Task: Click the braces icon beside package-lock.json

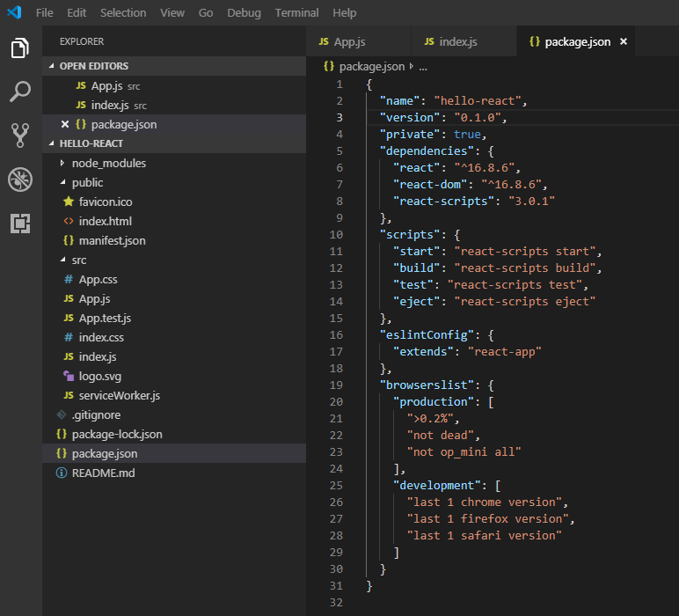Action: 62,434
